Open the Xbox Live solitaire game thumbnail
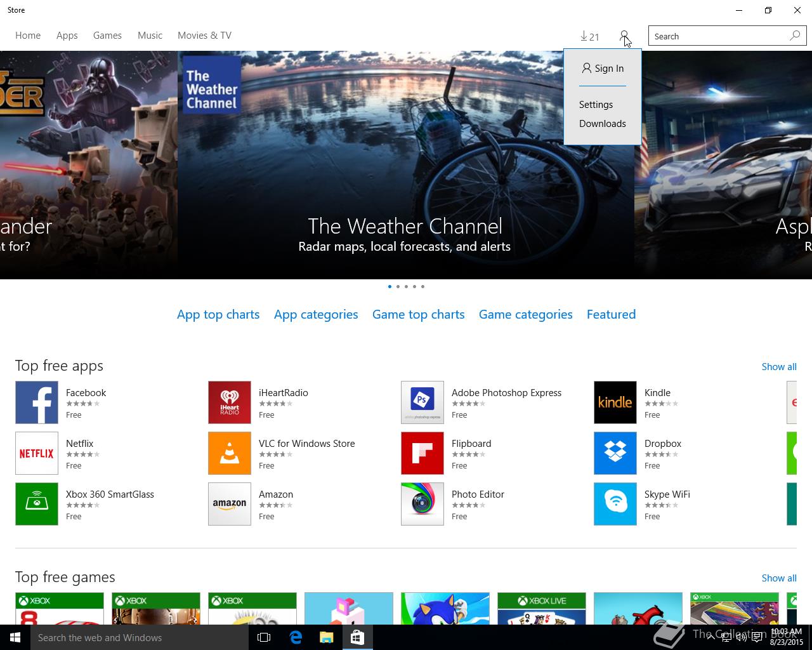 (x=542, y=609)
